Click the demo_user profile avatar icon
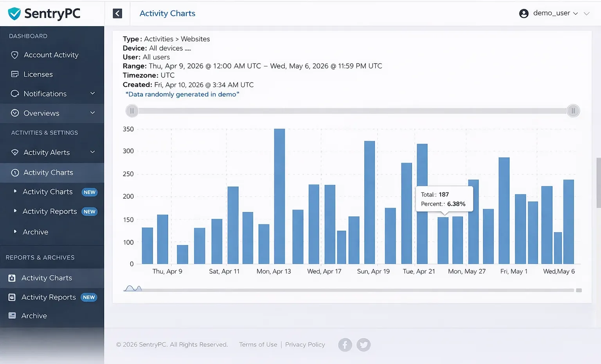This screenshot has height=364, width=601. 524,13
